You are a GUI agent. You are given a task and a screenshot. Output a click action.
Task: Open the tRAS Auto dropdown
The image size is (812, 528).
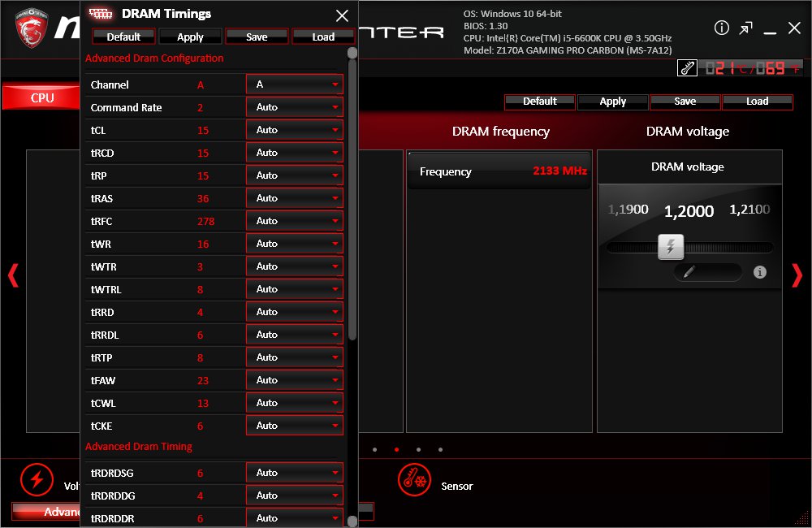click(295, 198)
